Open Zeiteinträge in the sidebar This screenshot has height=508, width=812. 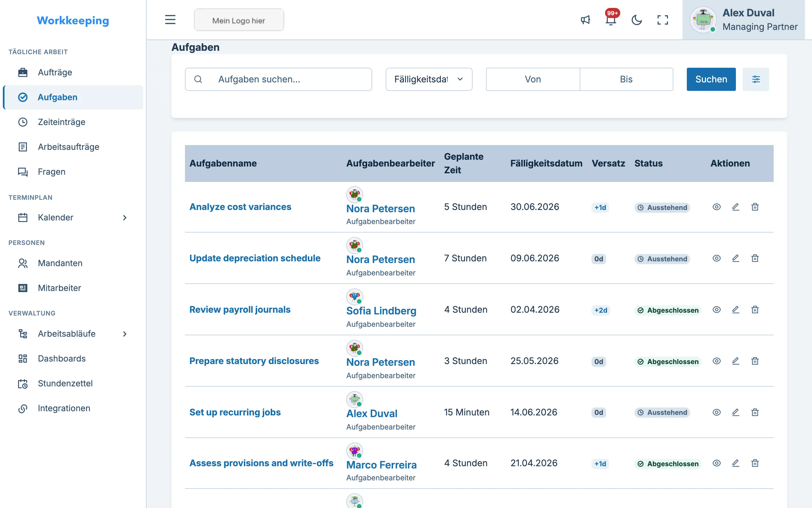[73, 122]
